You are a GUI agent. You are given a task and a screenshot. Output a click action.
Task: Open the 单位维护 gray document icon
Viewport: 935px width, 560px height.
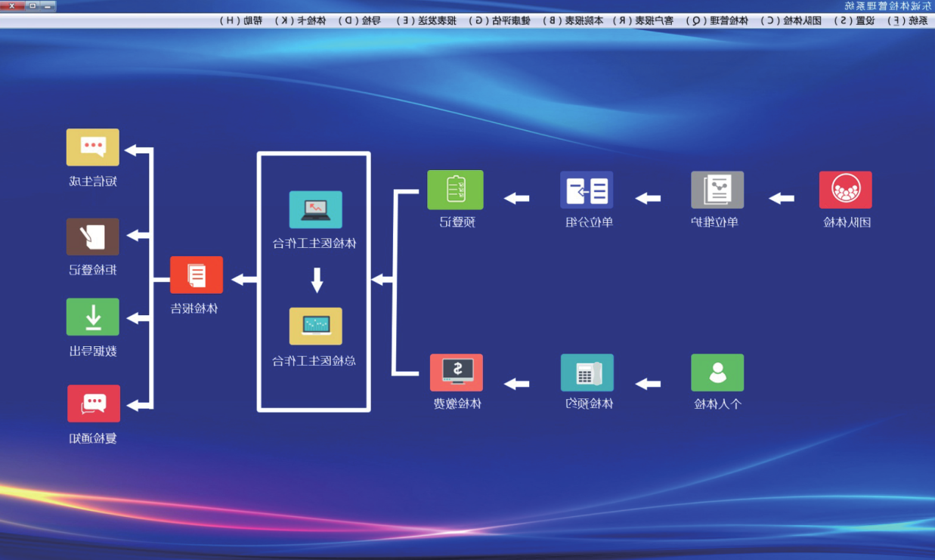(717, 190)
